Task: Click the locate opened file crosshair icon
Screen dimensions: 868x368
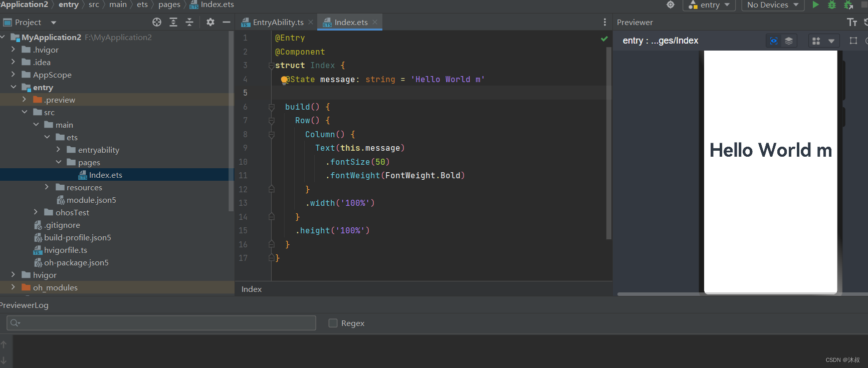Action: (157, 22)
